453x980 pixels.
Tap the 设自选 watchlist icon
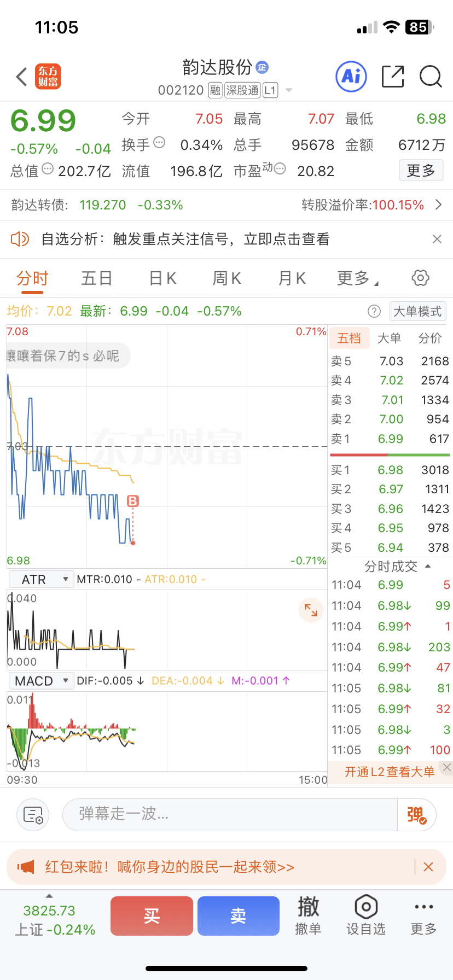point(366,915)
